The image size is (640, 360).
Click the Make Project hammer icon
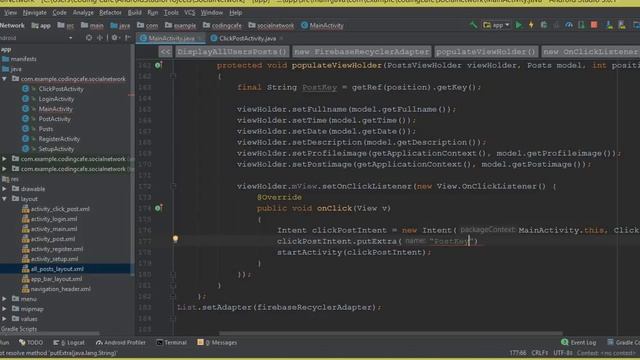point(473,25)
